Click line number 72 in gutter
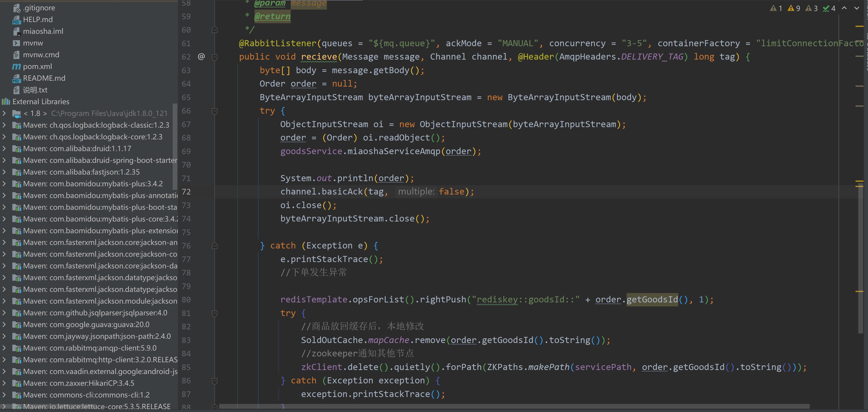The image size is (868, 412). (x=186, y=192)
